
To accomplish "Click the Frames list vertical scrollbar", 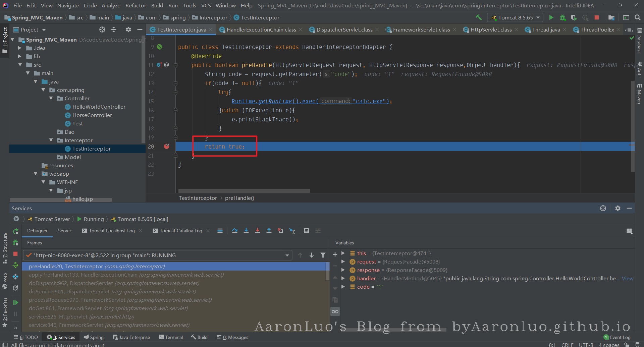I will 328,271.
